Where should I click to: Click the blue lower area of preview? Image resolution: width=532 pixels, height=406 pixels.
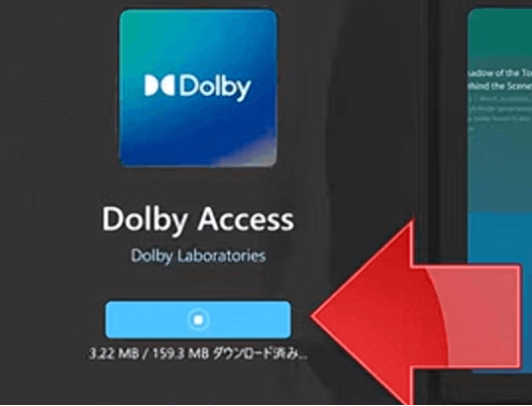499,238
